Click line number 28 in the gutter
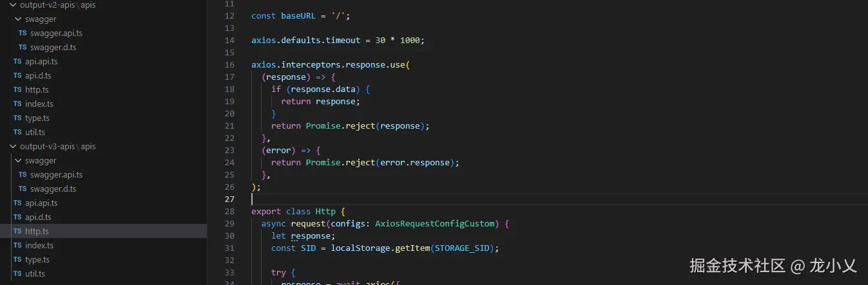The height and width of the screenshot is (285, 868). (229, 211)
